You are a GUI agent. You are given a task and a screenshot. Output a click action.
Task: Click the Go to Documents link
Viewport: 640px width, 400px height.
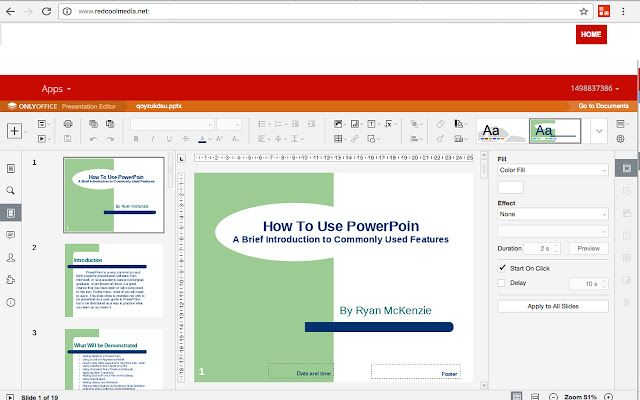tap(603, 105)
